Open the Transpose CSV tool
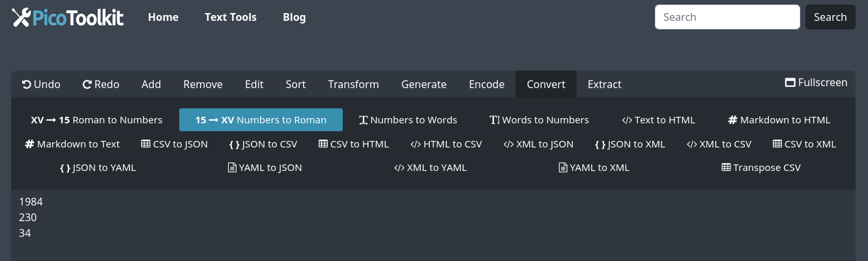 click(x=760, y=168)
